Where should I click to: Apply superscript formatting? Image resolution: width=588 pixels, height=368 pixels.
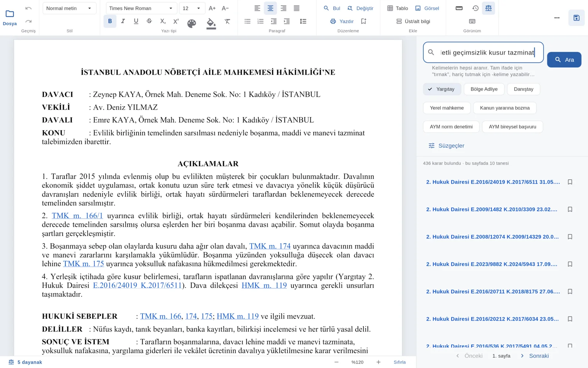pyautogui.click(x=176, y=21)
